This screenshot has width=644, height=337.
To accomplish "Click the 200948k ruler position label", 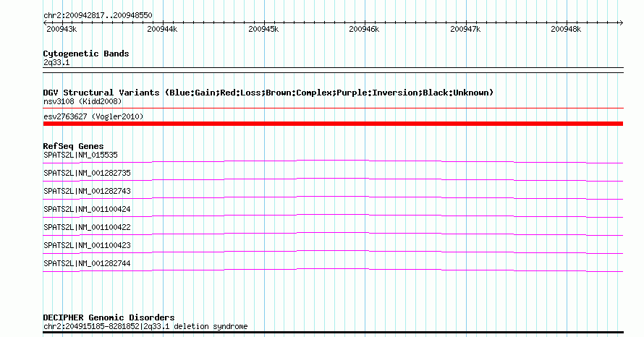I will pos(566,29).
